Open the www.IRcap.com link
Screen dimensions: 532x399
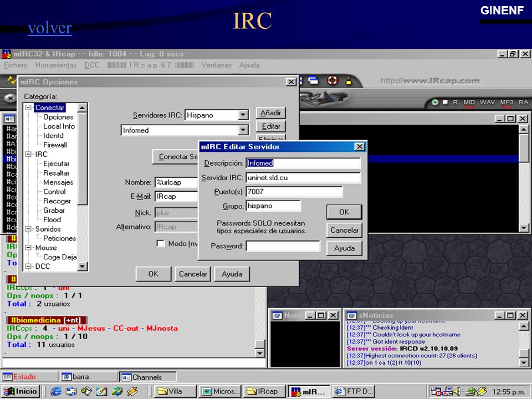tap(430, 81)
